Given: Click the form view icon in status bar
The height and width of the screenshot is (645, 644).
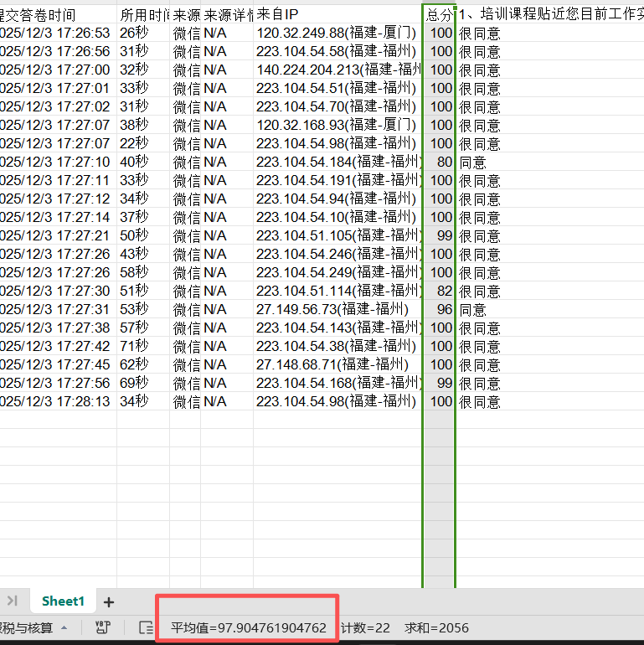Looking at the screenshot, I should (x=146, y=627).
